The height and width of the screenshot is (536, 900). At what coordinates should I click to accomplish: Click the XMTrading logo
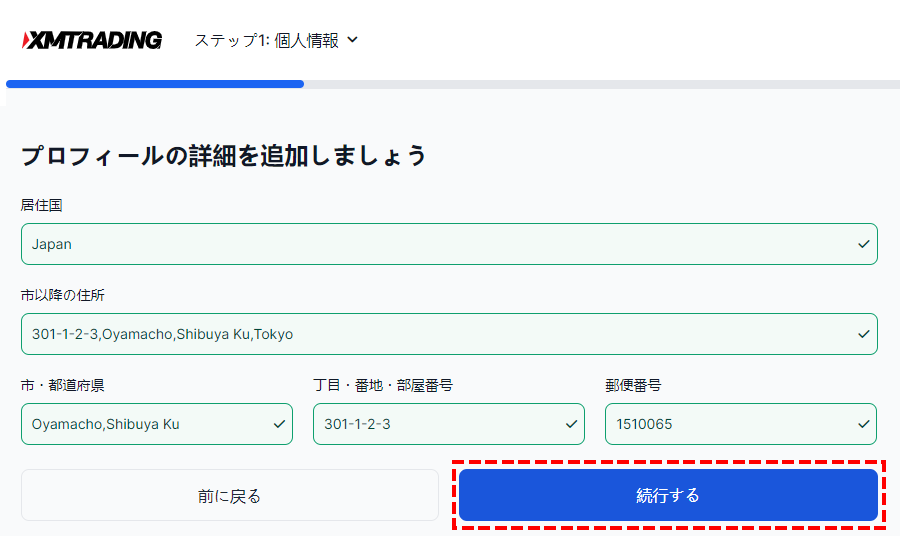[92, 40]
